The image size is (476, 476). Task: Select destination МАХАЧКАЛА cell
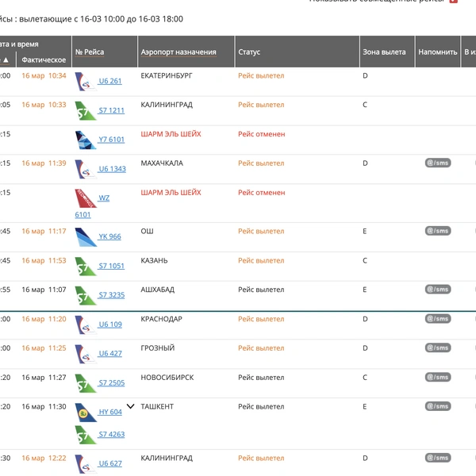tap(162, 163)
